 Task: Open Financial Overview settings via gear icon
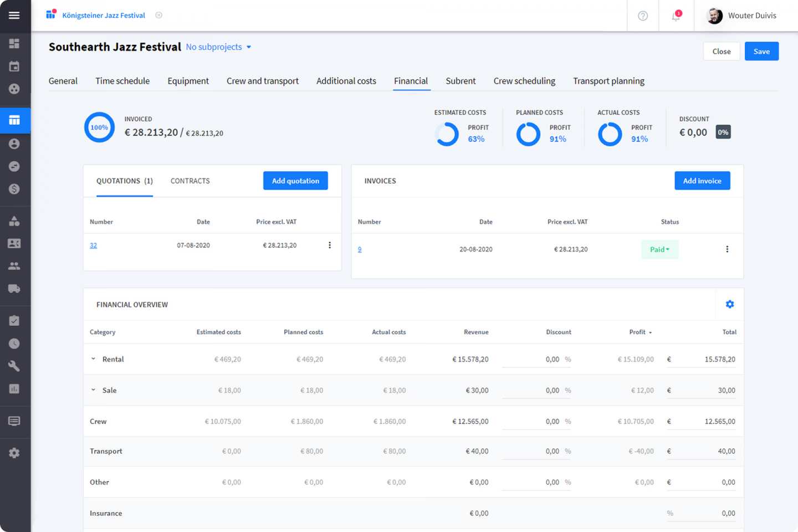[730, 304]
